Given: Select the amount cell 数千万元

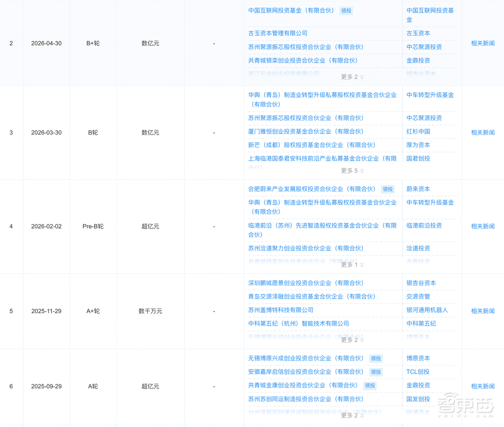Looking at the screenshot, I should pyautogui.click(x=150, y=311).
